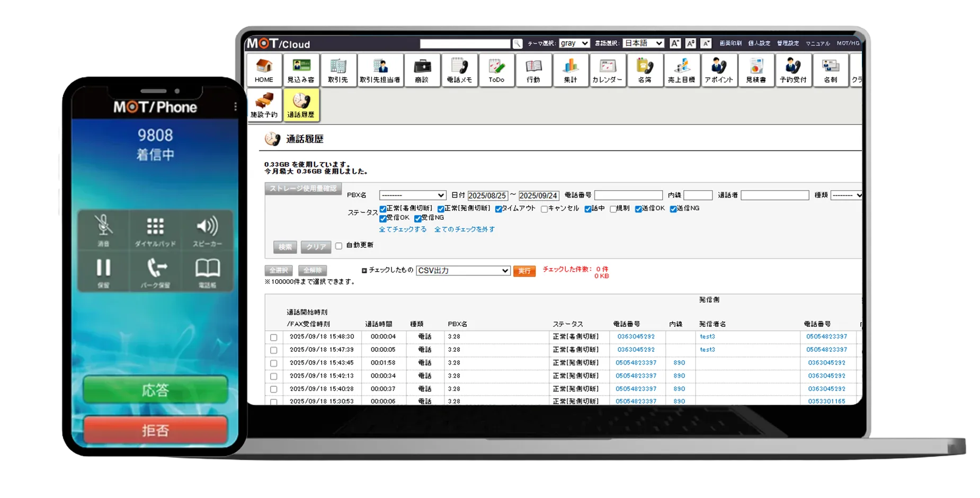Open the CSV出力 action dropdown
Image resolution: width=980 pixels, height=498 pixels.
click(x=463, y=271)
